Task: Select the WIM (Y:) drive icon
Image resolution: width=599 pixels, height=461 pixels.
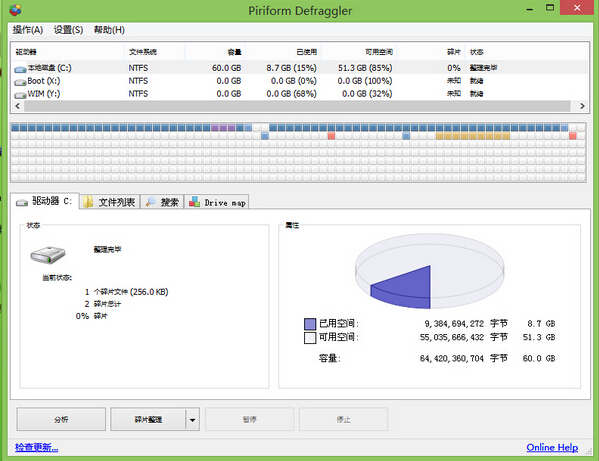Action: tap(20, 95)
